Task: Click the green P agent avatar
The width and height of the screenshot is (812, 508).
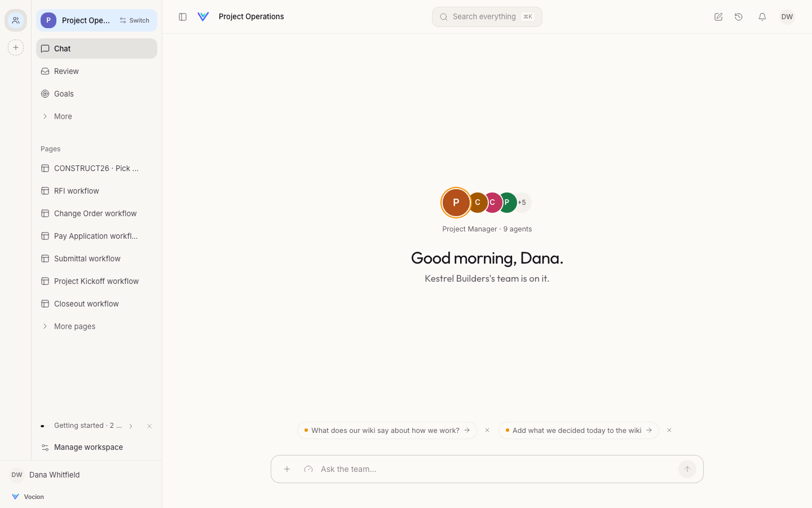Action: pyautogui.click(x=507, y=203)
